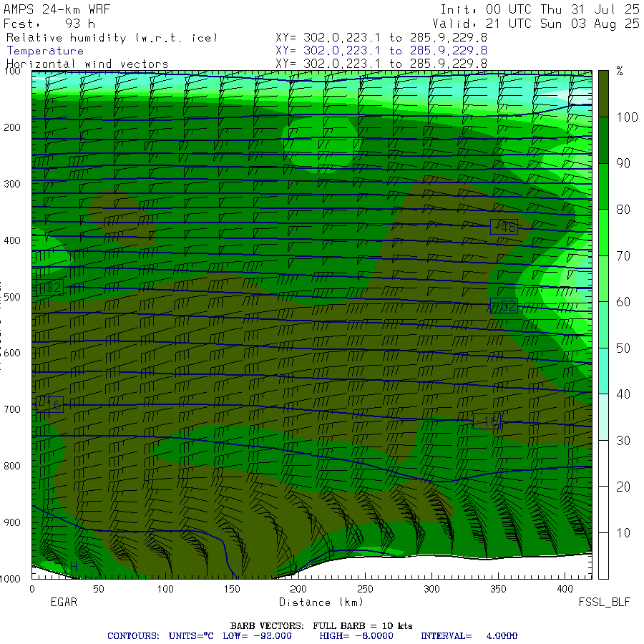Click the boxed '-16' contour label near 340 km
This screenshot has width=644, height=644.
(487, 421)
